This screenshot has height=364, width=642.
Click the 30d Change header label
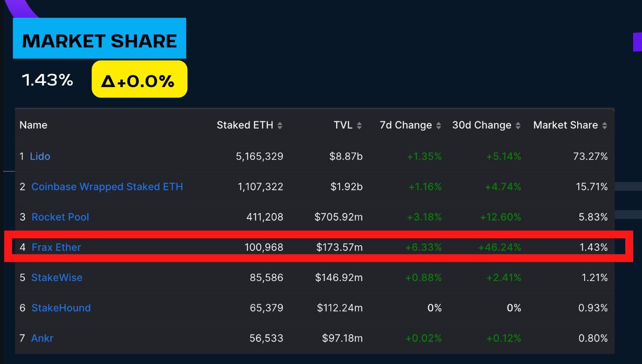click(x=481, y=125)
